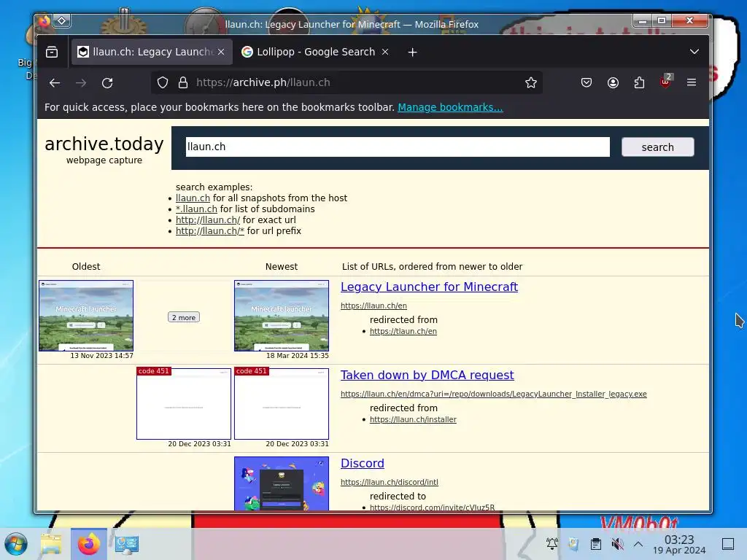Click the archive.today search field
Image resolution: width=747 pixels, height=560 pixels.
(x=398, y=147)
